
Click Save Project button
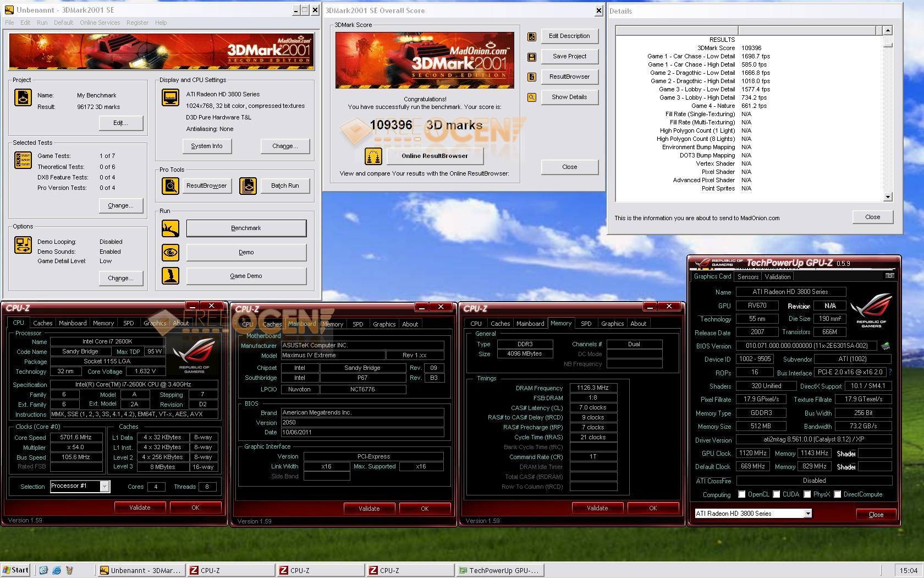click(569, 57)
